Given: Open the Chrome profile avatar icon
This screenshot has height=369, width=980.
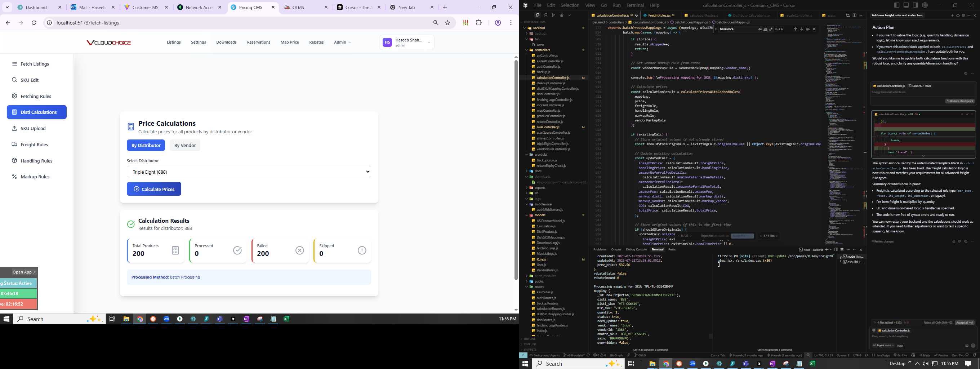Looking at the screenshot, I should (498, 23).
